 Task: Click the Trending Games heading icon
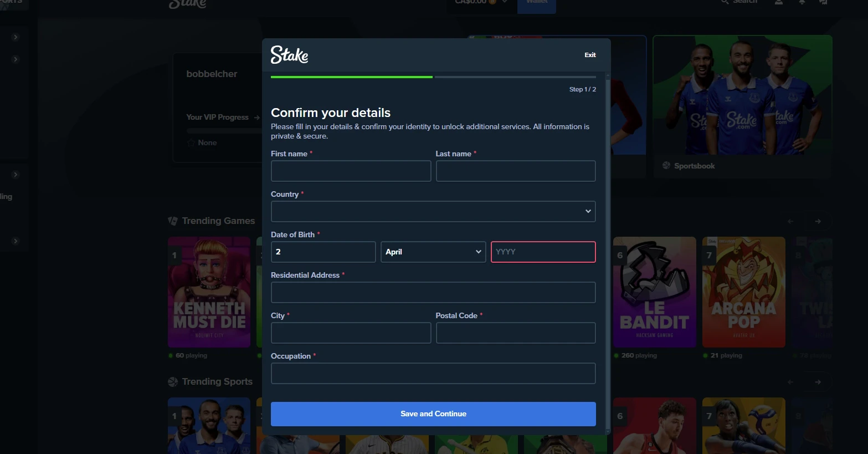173,221
